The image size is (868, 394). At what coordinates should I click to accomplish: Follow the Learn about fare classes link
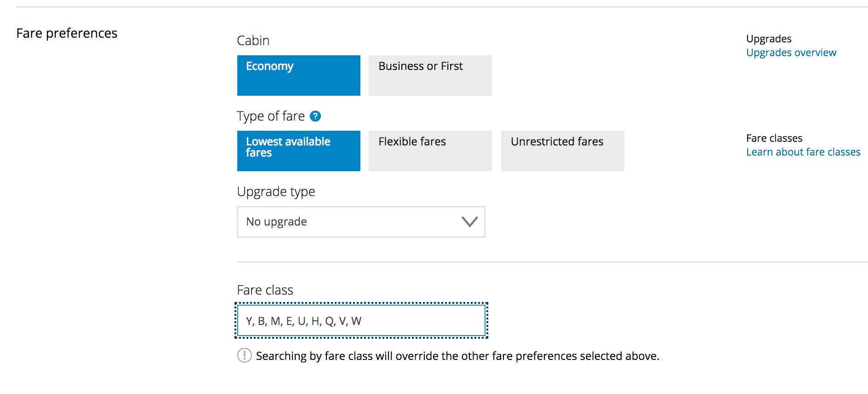[803, 152]
